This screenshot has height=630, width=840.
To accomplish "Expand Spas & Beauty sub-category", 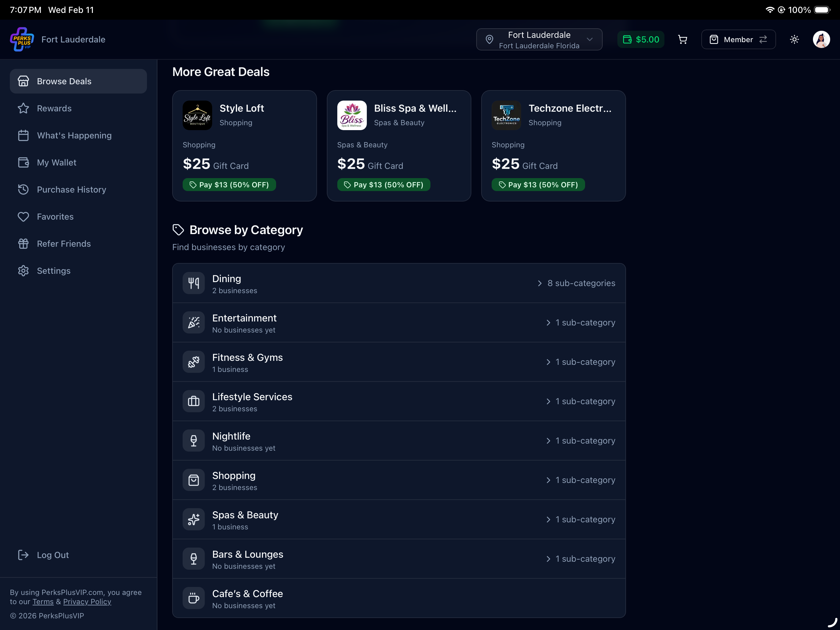I will coord(580,520).
